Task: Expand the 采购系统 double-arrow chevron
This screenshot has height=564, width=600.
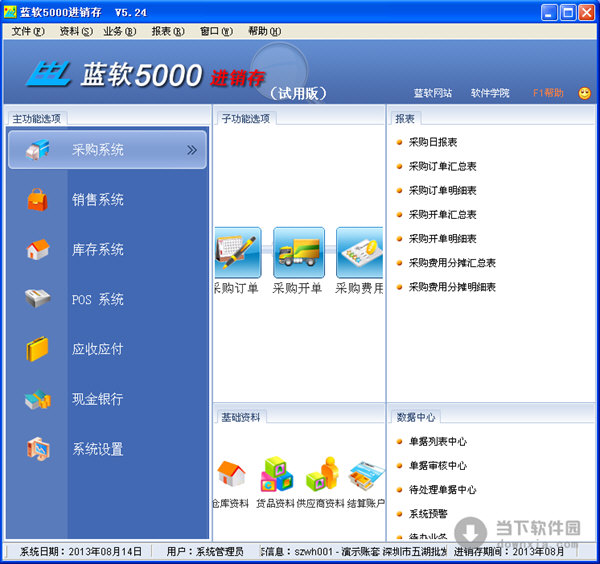Action: click(x=192, y=151)
